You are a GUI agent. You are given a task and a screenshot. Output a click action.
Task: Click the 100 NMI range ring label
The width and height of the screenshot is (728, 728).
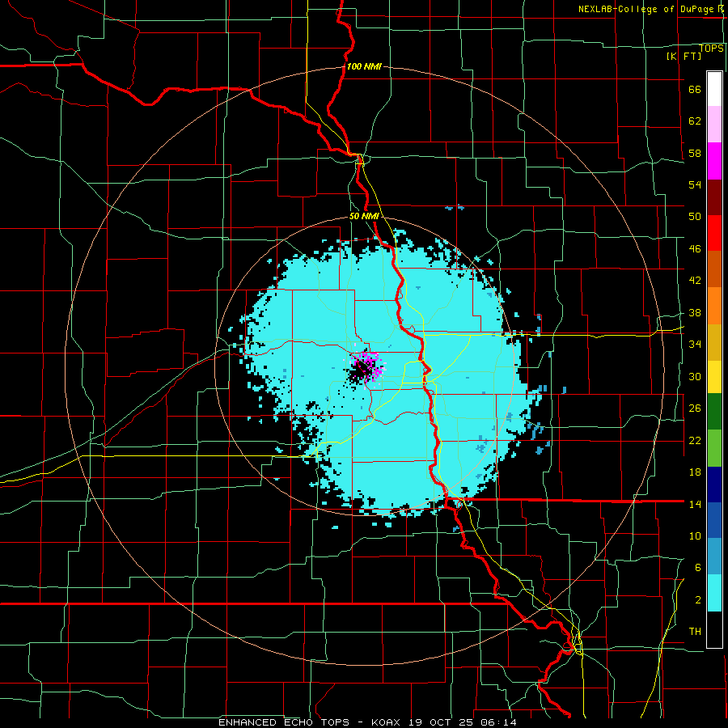(x=364, y=66)
